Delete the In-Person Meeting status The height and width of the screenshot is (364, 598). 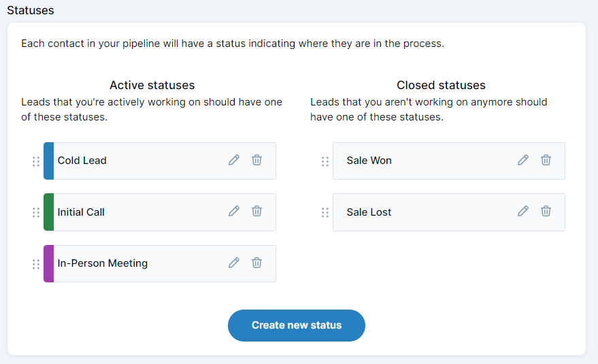click(256, 263)
